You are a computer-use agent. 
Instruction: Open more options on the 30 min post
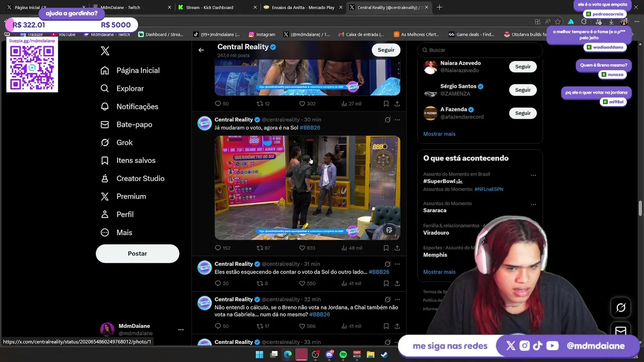click(x=397, y=120)
